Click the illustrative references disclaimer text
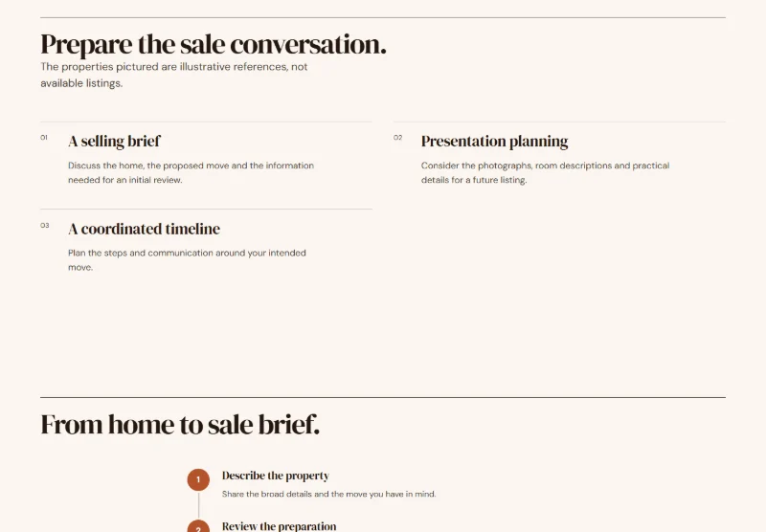This screenshot has width=766, height=532. pos(174,75)
